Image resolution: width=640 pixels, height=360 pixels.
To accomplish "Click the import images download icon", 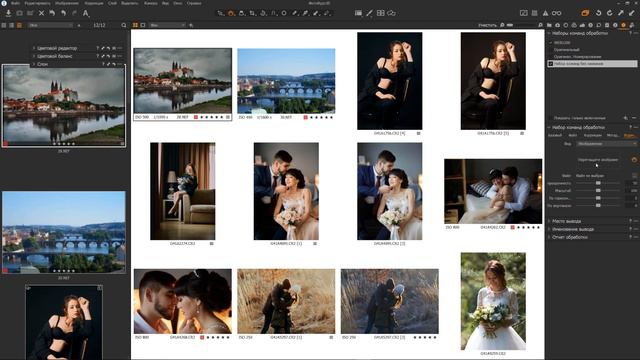I will (8, 13).
